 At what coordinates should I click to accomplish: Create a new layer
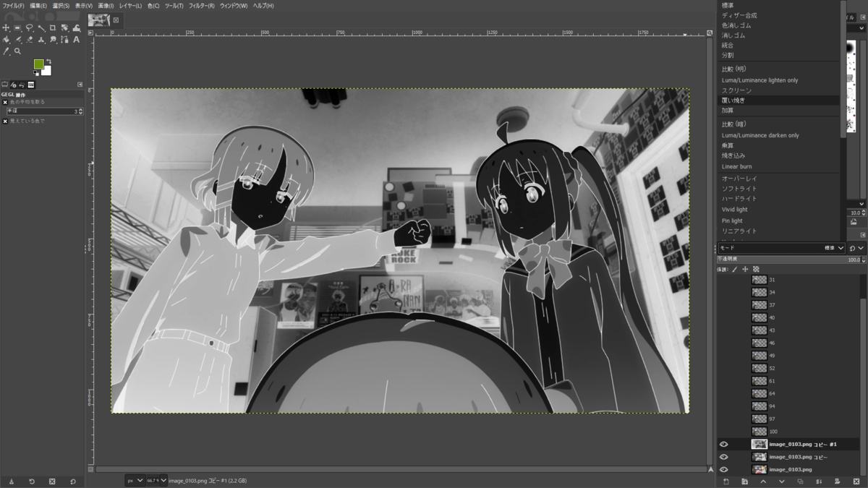click(726, 481)
